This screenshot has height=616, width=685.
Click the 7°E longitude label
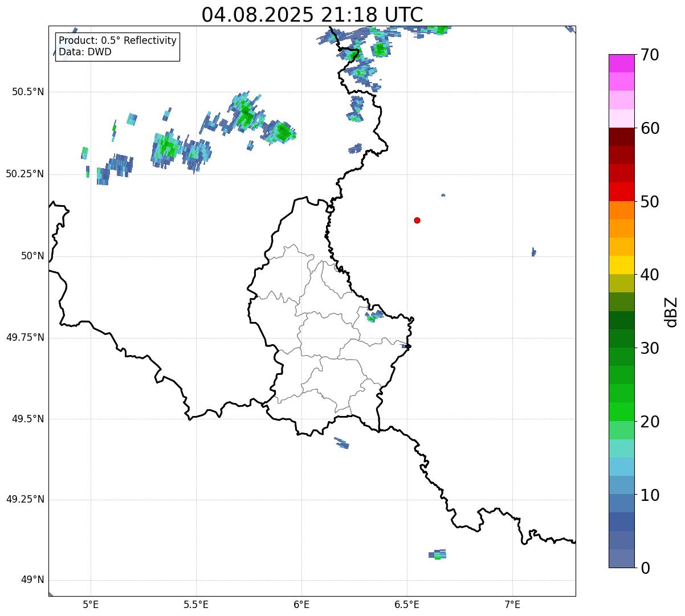(512, 604)
